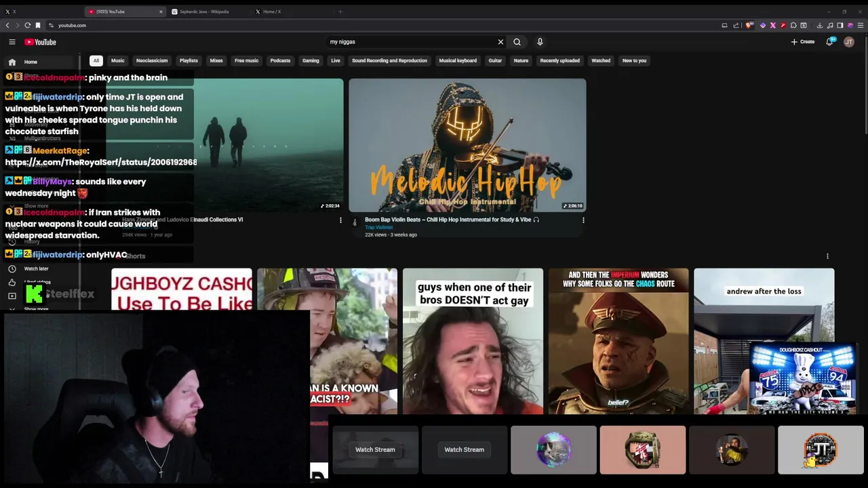Open the browser downloads icon

pos(820,25)
